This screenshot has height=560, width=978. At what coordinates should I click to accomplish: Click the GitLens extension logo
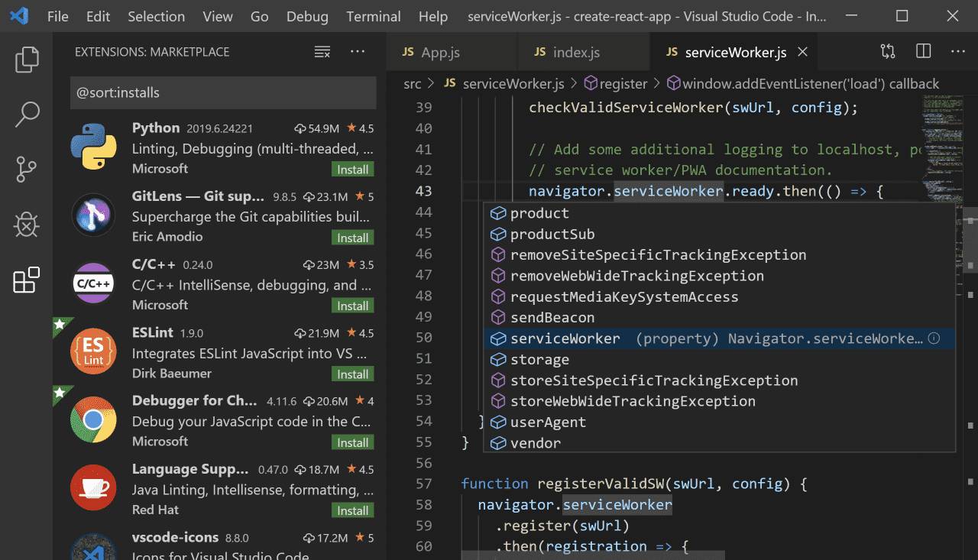tap(93, 214)
